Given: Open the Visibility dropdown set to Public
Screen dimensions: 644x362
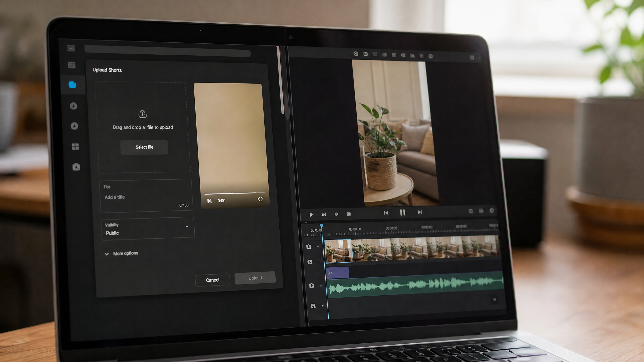Looking at the screenshot, I should [x=148, y=229].
